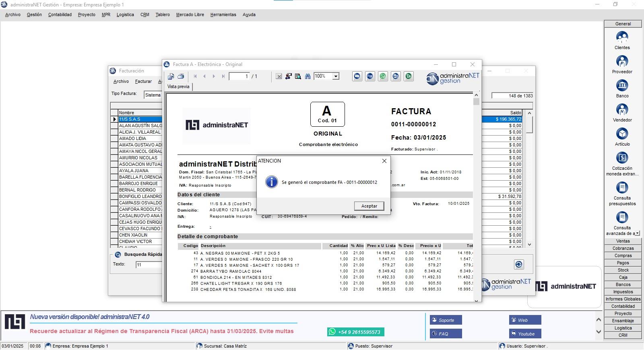The image size is (644, 350).
Task: Send invoice via WhatsApp icon
Action: [383, 76]
